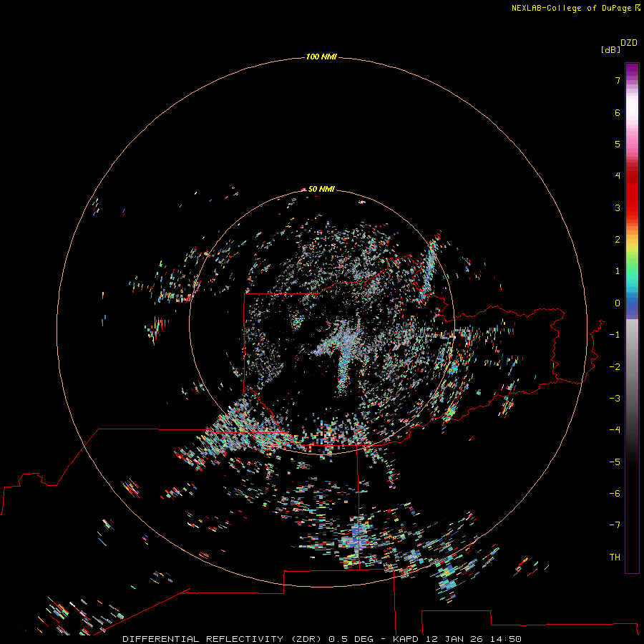The image size is (644, 644).
Task: Click the TH threshold label on scale
Action: [615, 557]
